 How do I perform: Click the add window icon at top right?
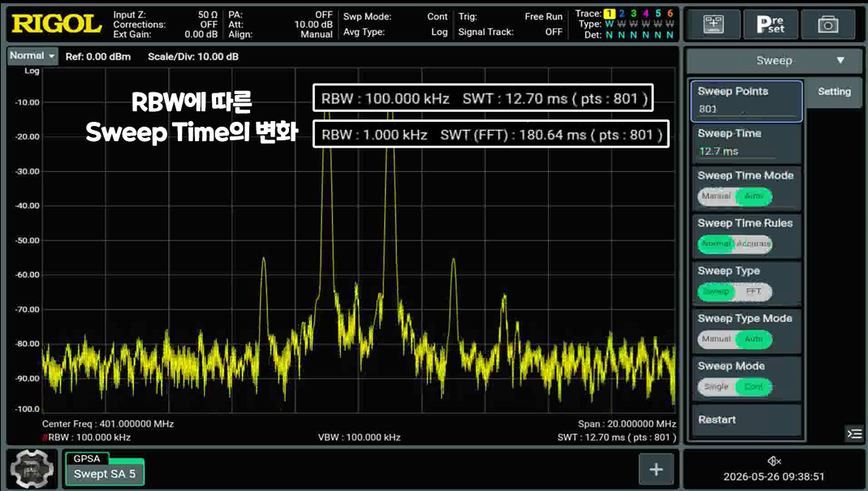[x=713, y=24]
